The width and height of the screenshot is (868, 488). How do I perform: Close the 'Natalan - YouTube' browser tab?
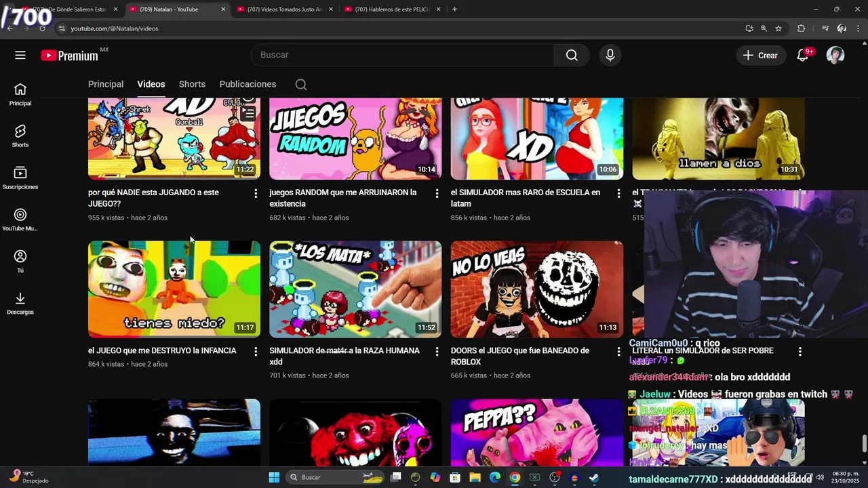click(x=223, y=9)
